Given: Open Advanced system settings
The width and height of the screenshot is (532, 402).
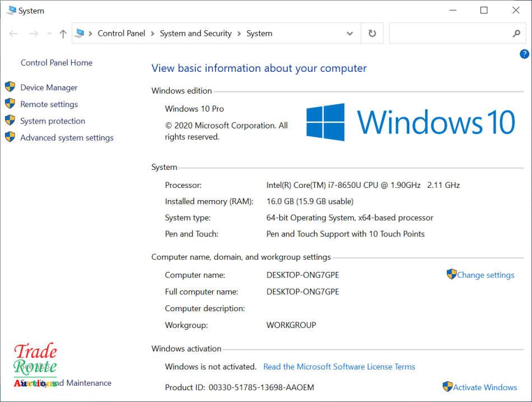Looking at the screenshot, I should click(67, 138).
